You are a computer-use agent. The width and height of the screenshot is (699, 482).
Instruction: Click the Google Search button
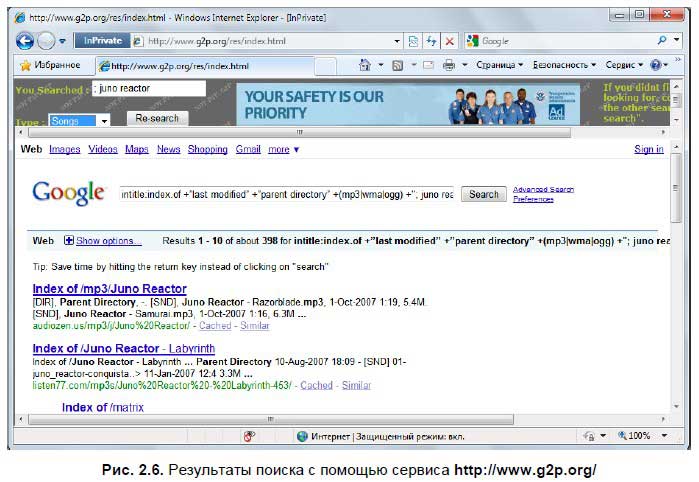pyautogui.click(x=484, y=194)
